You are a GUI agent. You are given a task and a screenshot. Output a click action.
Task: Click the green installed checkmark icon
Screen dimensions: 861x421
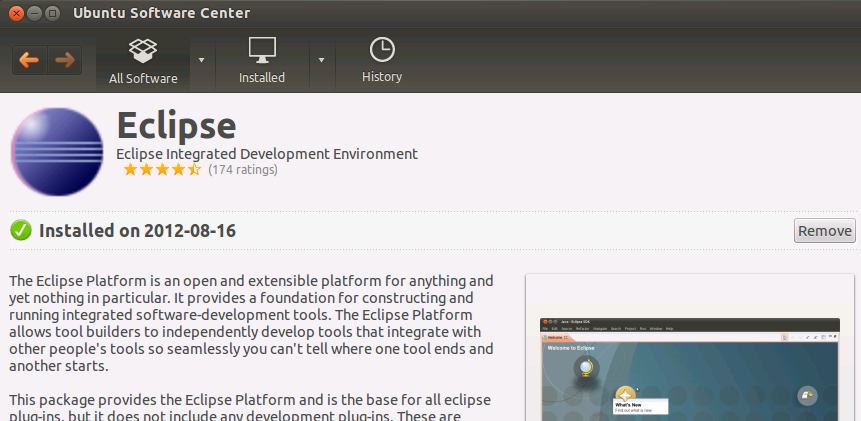tap(21, 231)
